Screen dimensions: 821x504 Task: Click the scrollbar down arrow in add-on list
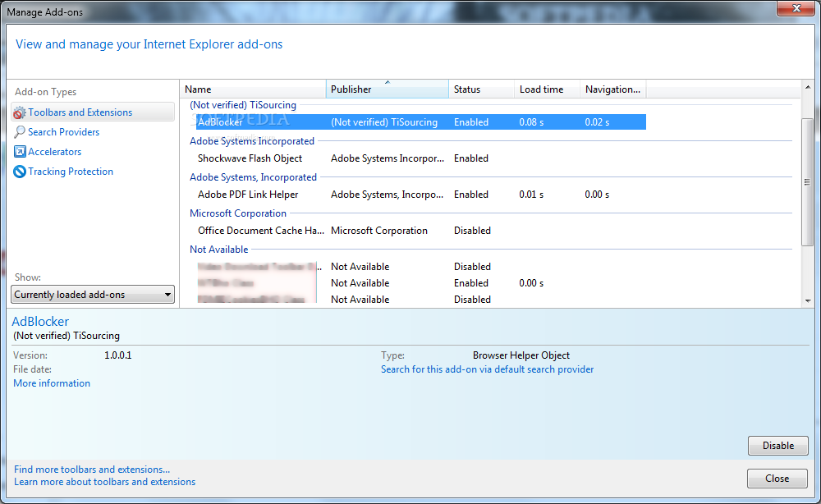pyautogui.click(x=807, y=300)
